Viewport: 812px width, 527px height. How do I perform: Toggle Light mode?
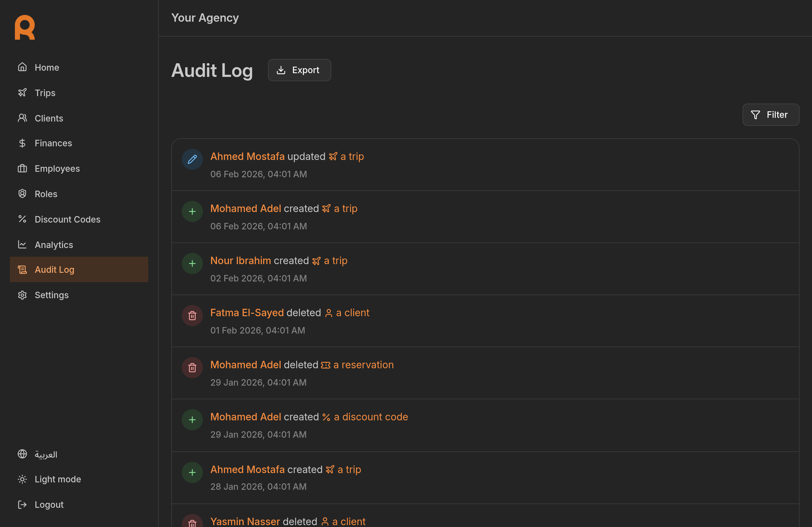[58, 479]
